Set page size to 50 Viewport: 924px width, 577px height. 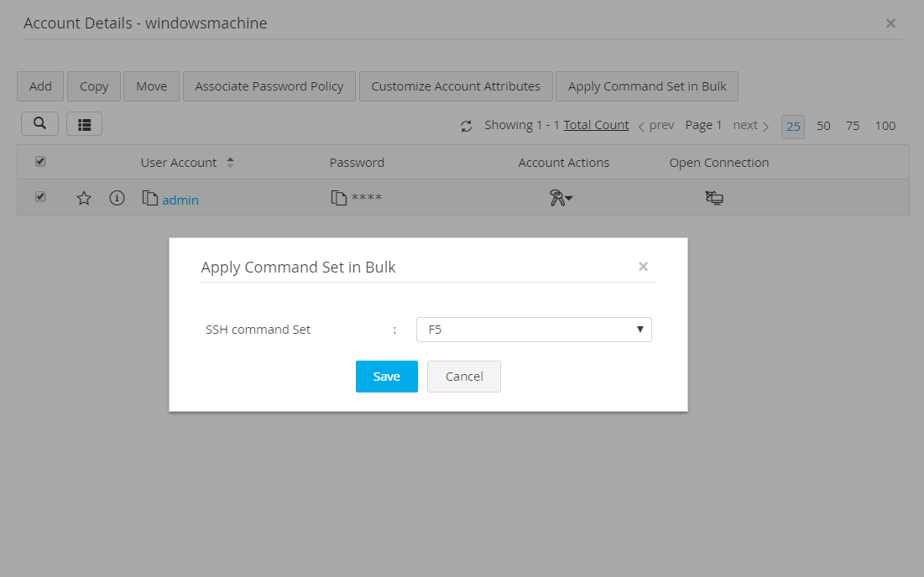point(823,126)
